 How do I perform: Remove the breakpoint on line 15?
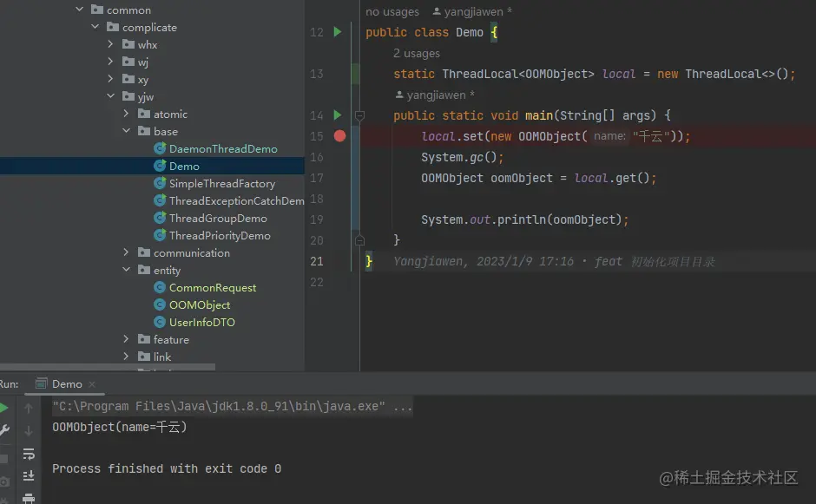pyautogui.click(x=339, y=136)
